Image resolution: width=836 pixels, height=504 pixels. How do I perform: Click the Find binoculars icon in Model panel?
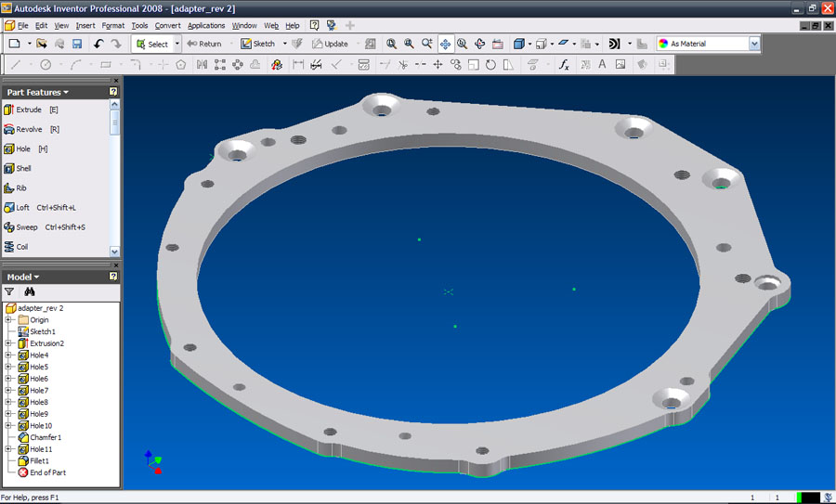coord(30,291)
